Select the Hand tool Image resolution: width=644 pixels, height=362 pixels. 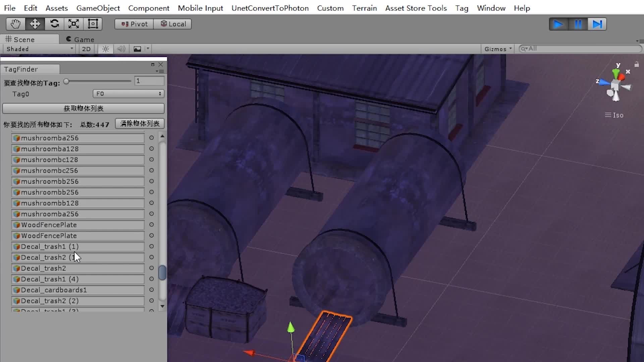coord(15,24)
